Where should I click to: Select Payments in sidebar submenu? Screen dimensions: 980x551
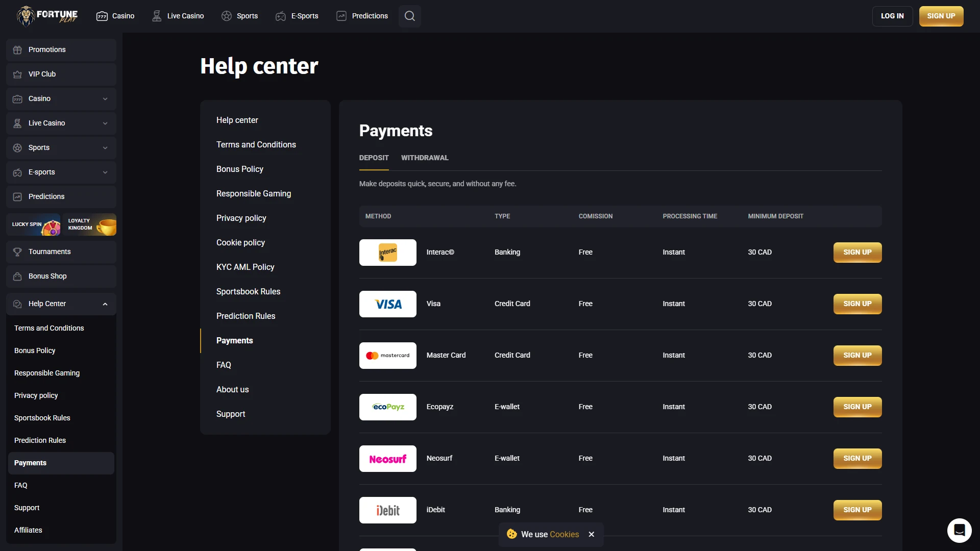[x=61, y=463]
